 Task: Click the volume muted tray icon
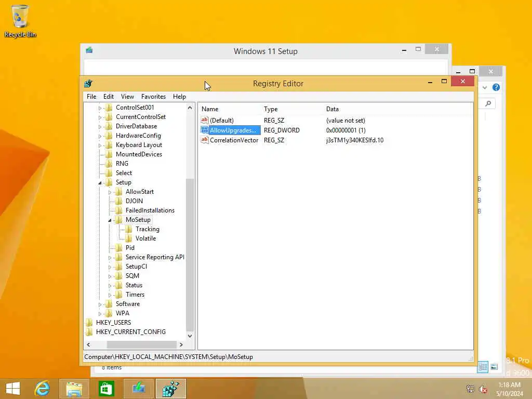(x=483, y=389)
